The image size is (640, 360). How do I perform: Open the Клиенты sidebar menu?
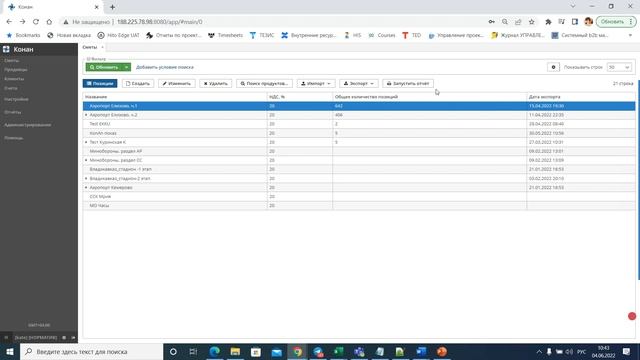(x=14, y=79)
